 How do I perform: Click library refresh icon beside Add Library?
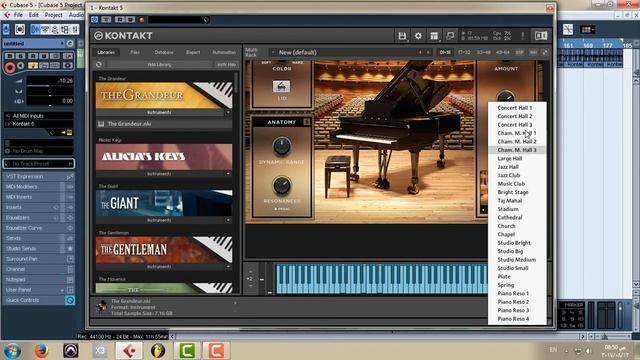[99, 64]
